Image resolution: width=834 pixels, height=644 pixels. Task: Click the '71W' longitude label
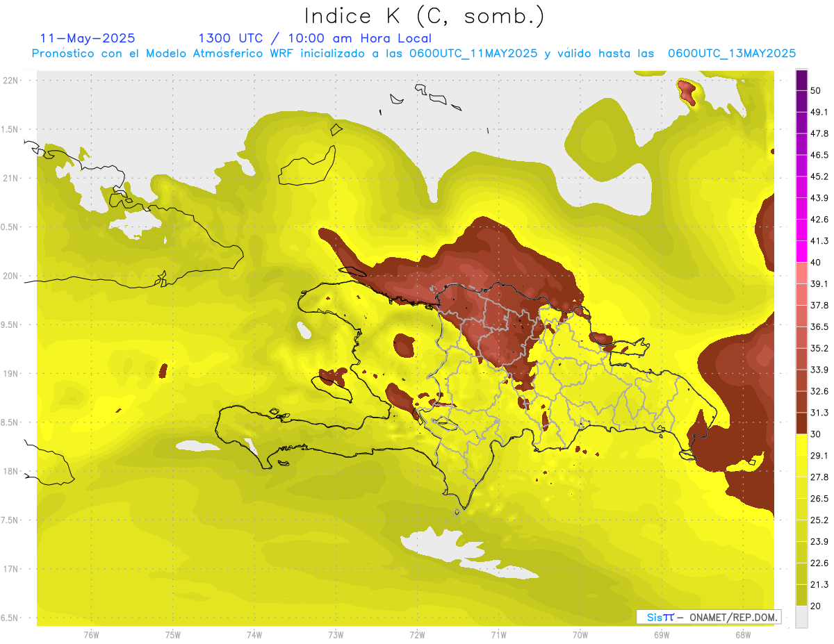pos(498,635)
